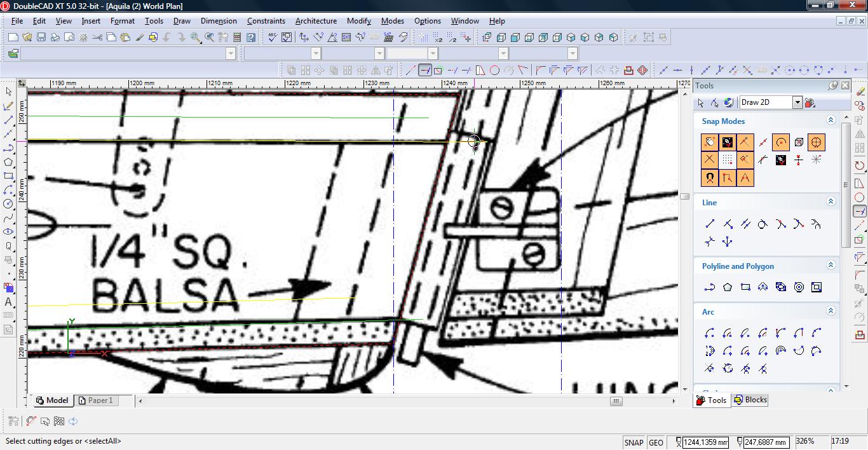Click the scissors Cut icon
Viewport: 868px width, 450px height.
click(97, 37)
